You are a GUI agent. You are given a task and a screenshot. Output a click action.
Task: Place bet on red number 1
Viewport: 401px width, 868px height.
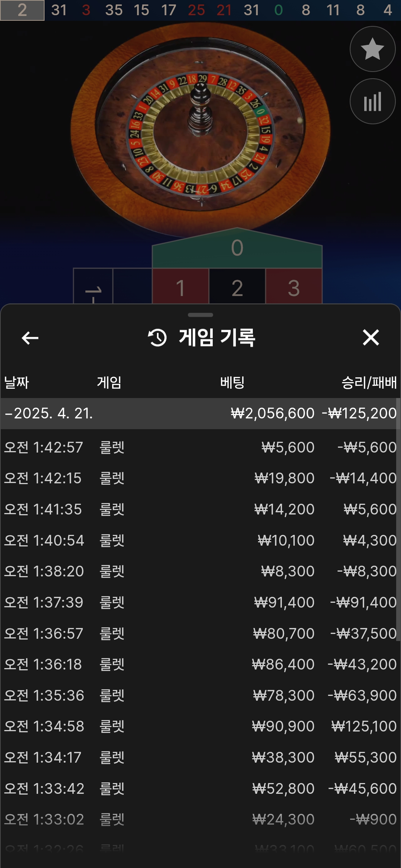(x=180, y=286)
